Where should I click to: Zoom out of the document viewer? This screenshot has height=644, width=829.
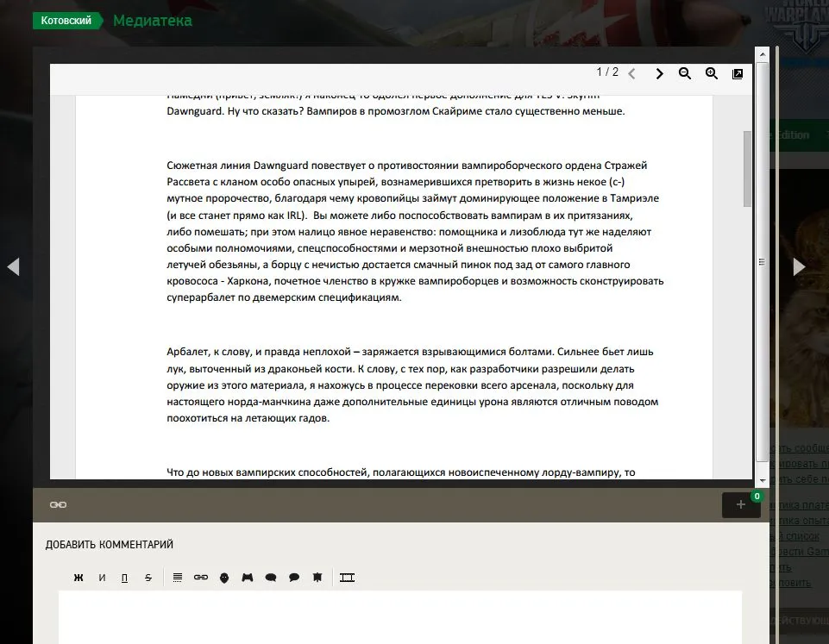tap(685, 74)
